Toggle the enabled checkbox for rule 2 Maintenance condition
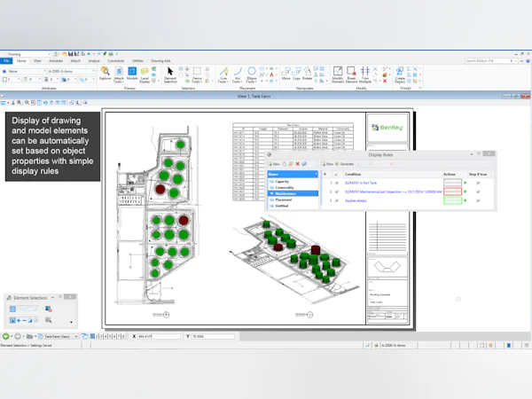Viewport: 532px width, 399px height. [x=337, y=192]
